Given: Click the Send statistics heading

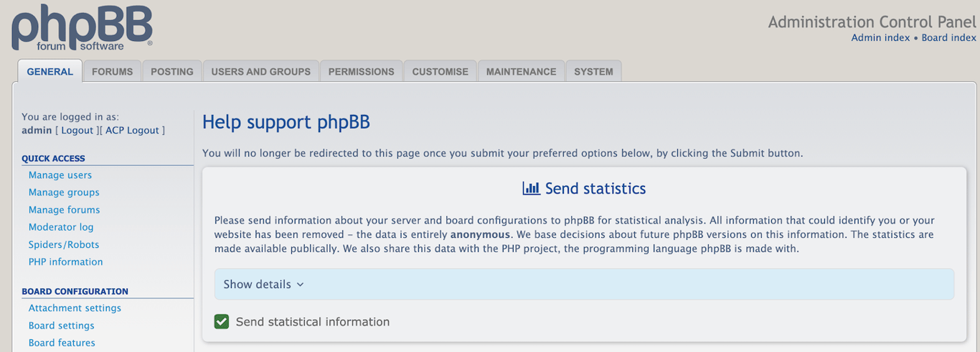Looking at the screenshot, I should (x=595, y=188).
